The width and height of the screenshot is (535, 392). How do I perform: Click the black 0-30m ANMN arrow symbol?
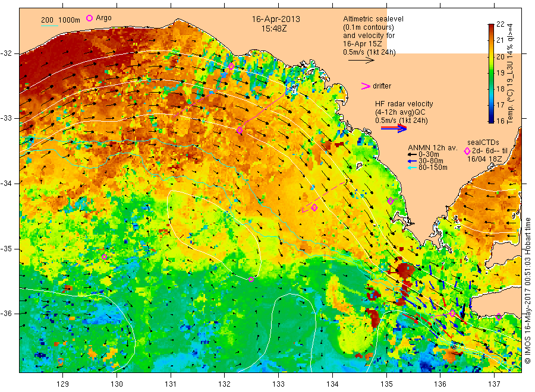pyautogui.click(x=412, y=154)
